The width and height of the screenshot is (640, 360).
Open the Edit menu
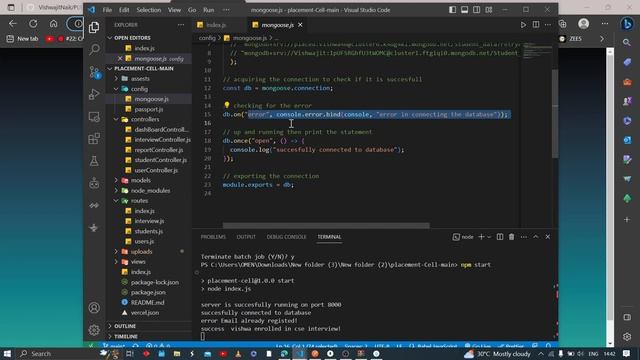coord(124,10)
